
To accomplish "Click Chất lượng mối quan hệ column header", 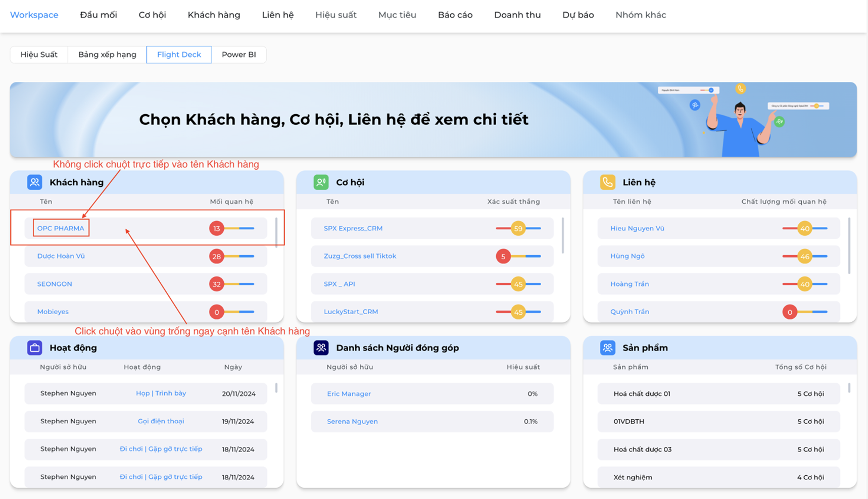I will pyautogui.click(x=784, y=202).
